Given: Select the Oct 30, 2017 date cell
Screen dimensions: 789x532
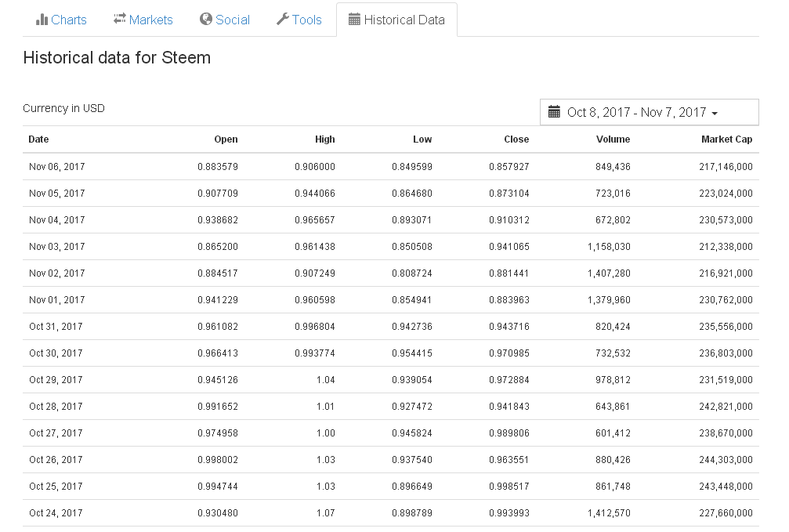Looking at the screenshot, I should pyautogui.click(x=56, y=353).
